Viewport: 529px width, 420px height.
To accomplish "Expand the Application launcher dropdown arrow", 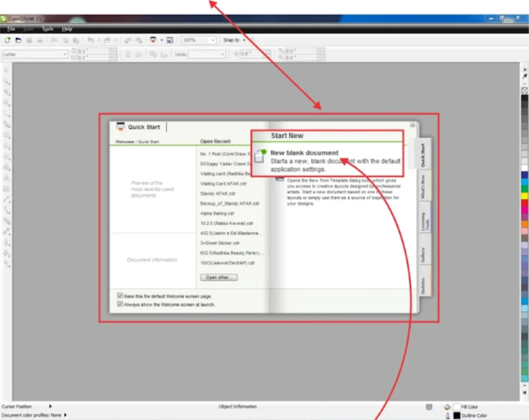I will [162, 40].
